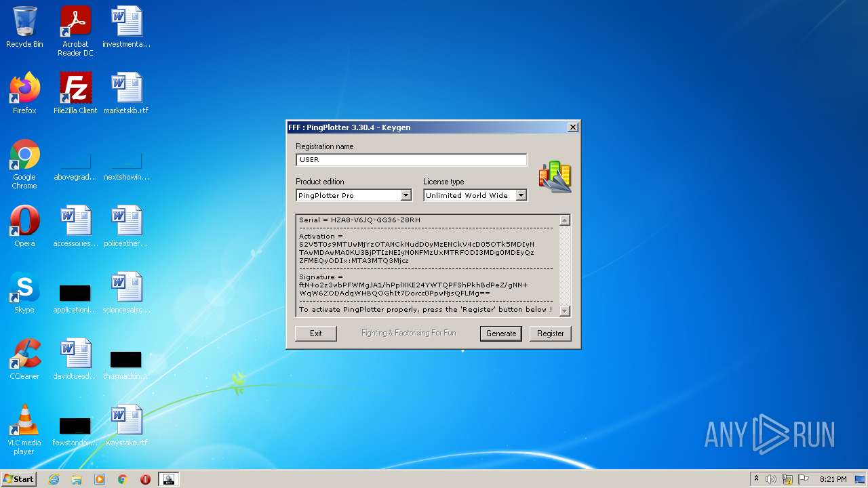This screenshot has height=488, width=868.
Task: Close the Keygen window
Action: pyautogui.click(x=573, y=127)
